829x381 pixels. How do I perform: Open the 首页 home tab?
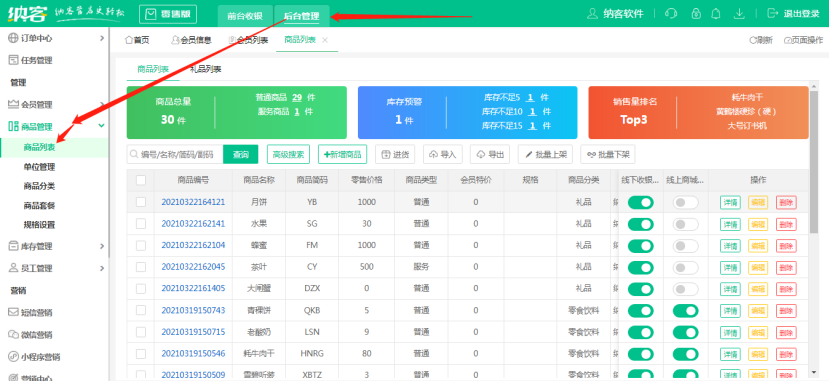(x=137, y=40)
